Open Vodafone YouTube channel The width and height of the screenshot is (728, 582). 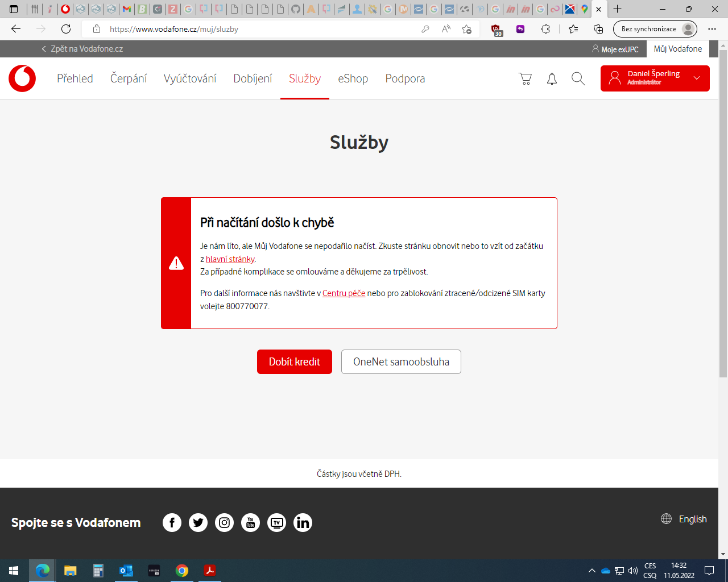coord(250,522)
